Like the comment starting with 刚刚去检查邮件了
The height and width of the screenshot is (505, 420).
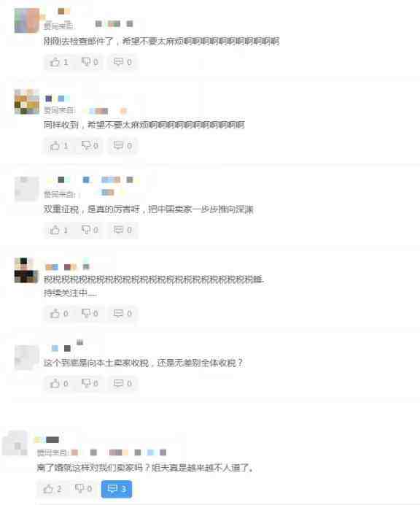click(x=59, y=62)
